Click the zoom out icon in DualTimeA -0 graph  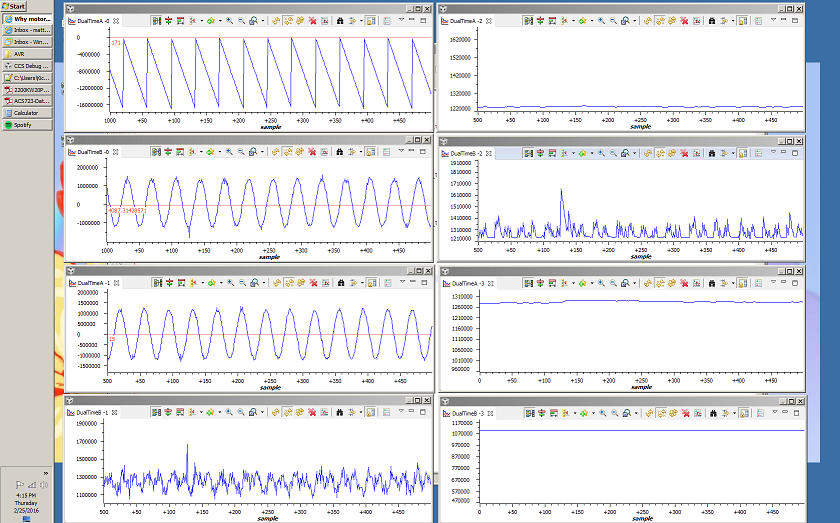[242, 20]
